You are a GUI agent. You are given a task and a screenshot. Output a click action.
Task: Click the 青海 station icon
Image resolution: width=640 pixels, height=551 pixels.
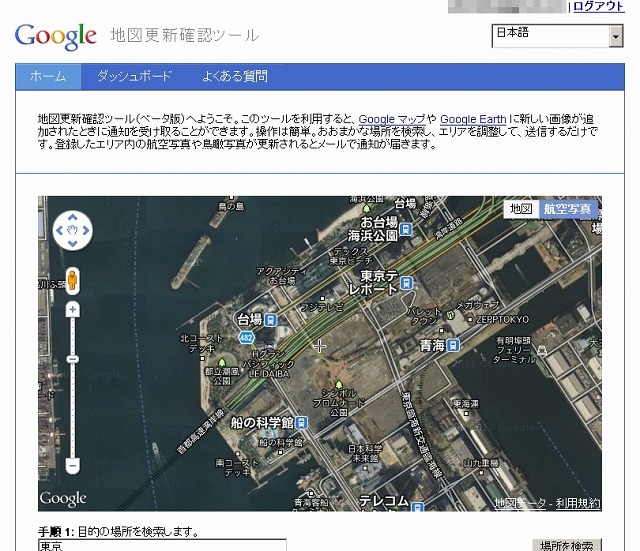pyautogui.click(x=453, y=345)
